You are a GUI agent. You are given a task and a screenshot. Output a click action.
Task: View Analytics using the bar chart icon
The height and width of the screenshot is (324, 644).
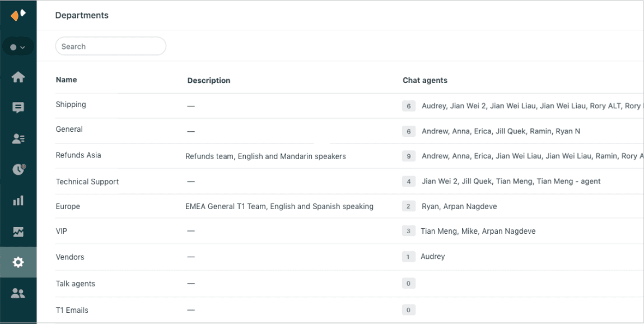coord(17,200)
